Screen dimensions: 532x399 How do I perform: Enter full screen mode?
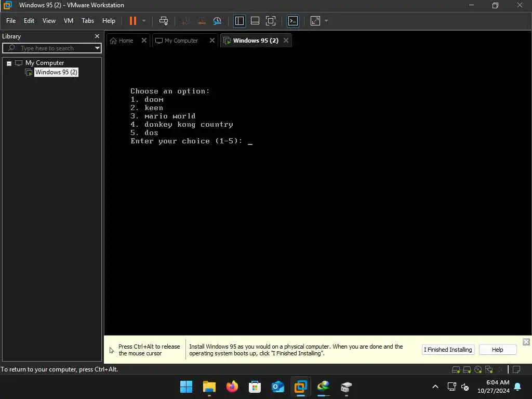[271, 21]
